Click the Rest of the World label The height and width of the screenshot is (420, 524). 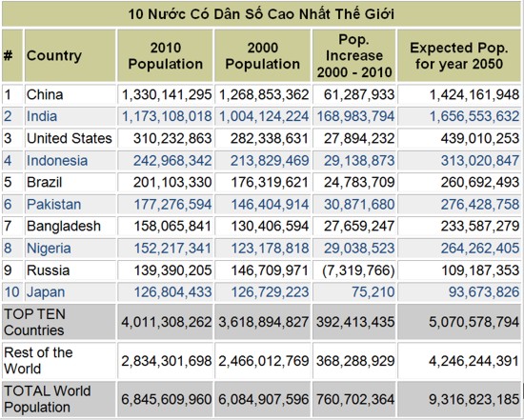coord(38,361)
